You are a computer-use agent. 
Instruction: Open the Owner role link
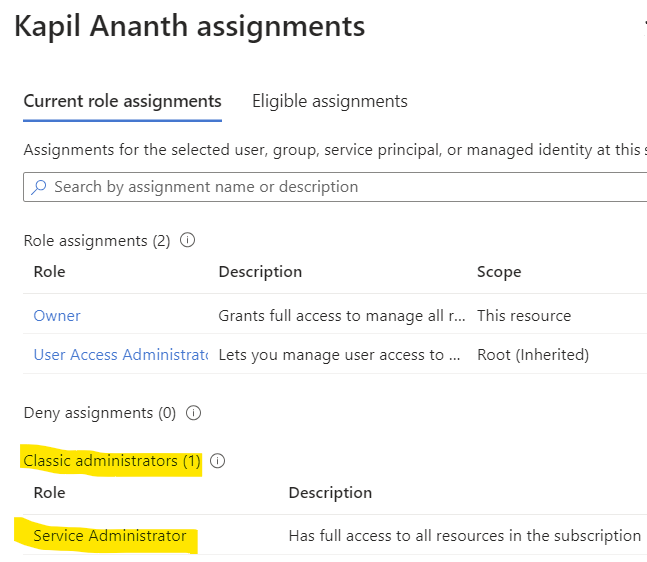point(57,316)
